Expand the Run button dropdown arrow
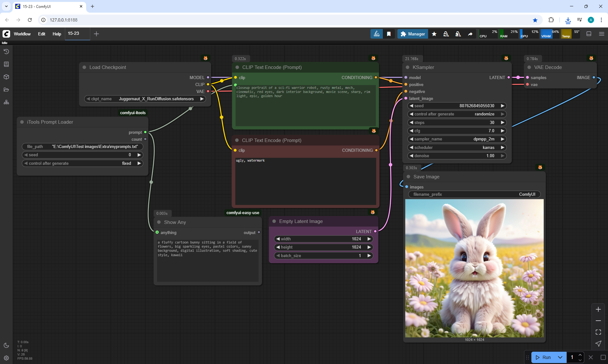Image resolution: width=608 pixels, height=364 pixels. (x=560, y=357)
